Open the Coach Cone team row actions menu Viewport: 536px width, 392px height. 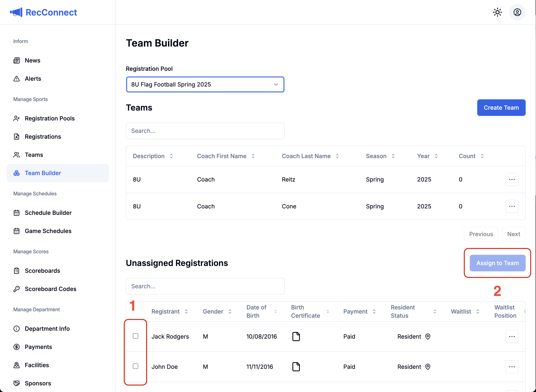click(512, 206)
